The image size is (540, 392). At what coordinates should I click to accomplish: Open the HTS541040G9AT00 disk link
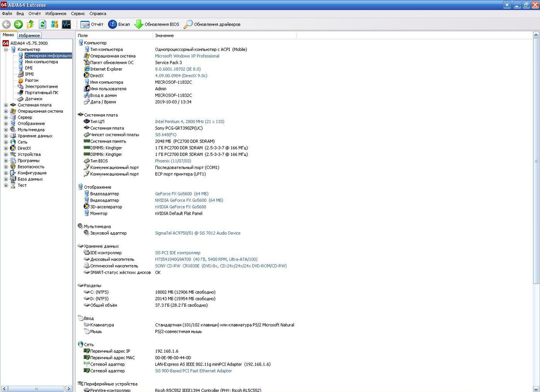206,259
